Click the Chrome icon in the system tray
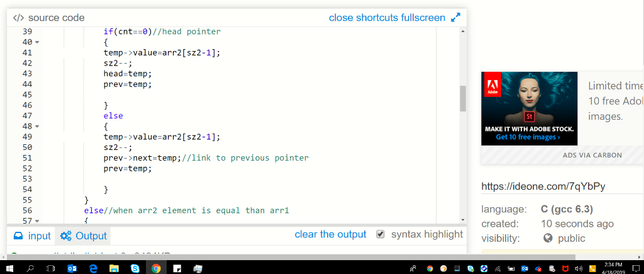This screenshot has width=644, height=274. (430, 269)
